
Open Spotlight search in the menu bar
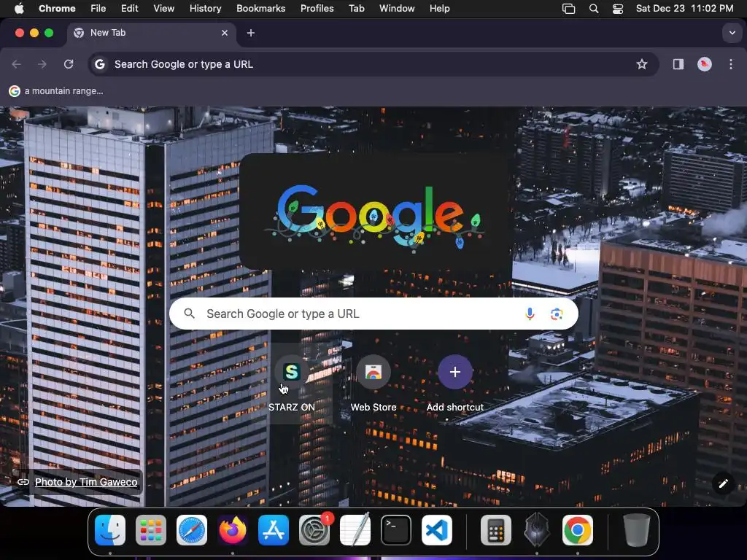594,9
